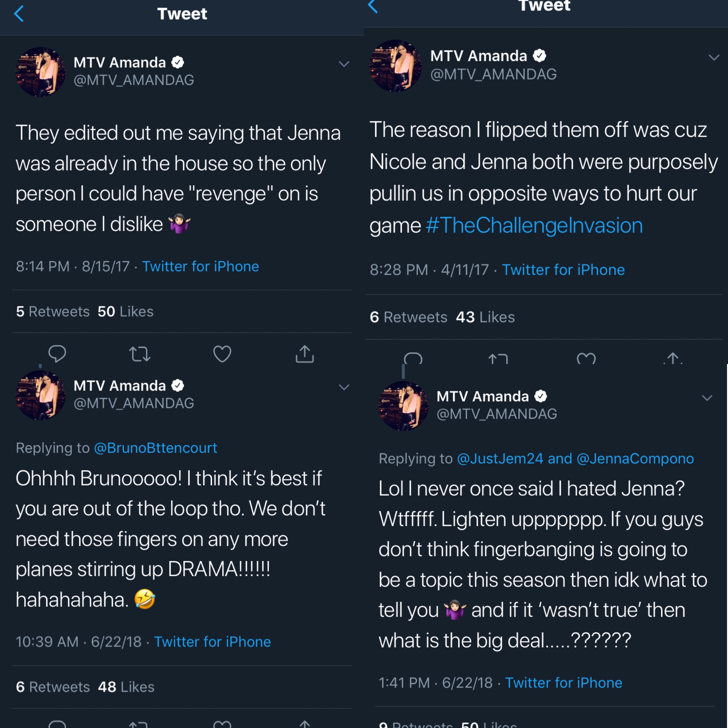Share the 4/11/17 tweet

coord(673,358)
